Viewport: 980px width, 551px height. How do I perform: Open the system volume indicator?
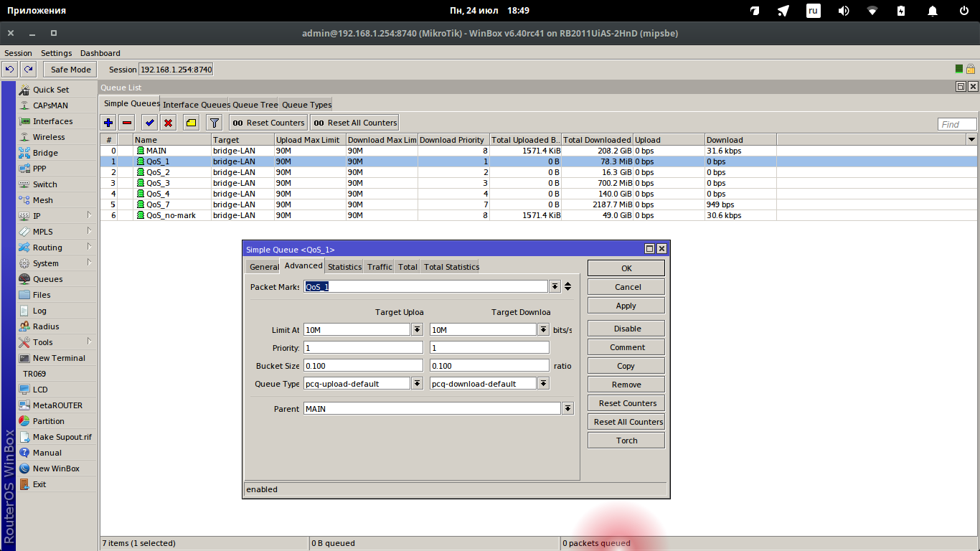tap(844, 11)
